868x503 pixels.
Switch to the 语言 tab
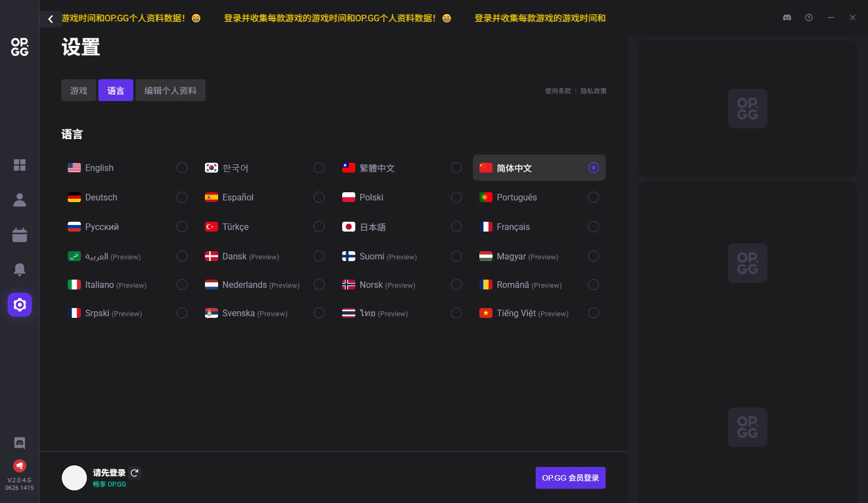[116, 90]
